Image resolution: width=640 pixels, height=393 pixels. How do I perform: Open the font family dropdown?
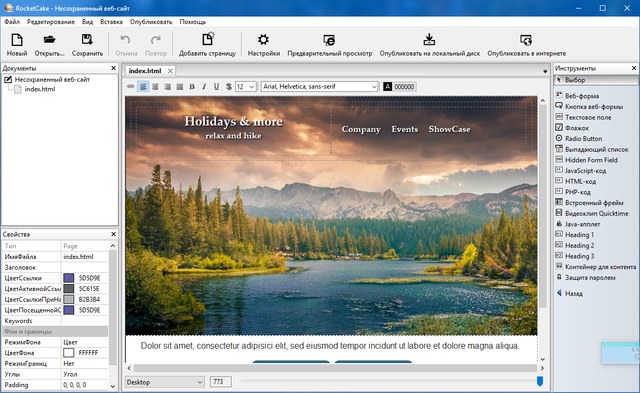coord(373,87)
